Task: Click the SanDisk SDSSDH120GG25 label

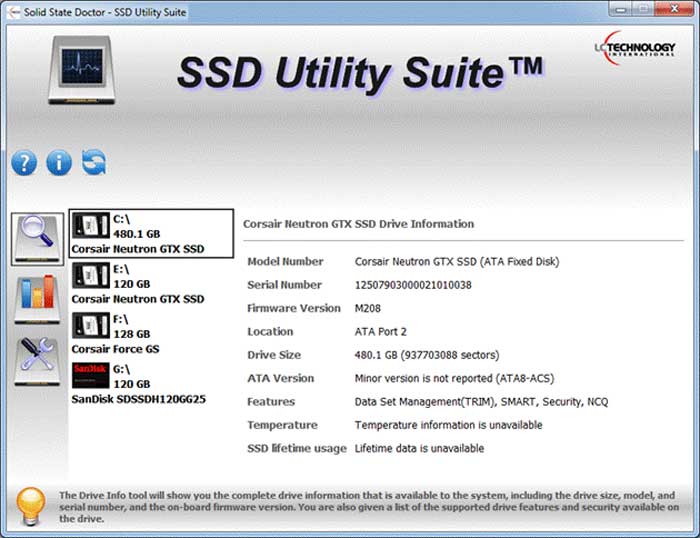Action: coord(138,399)
